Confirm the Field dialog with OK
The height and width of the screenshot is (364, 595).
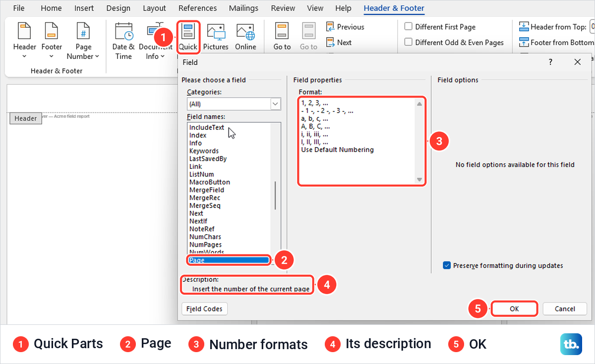tap(514, 309)
